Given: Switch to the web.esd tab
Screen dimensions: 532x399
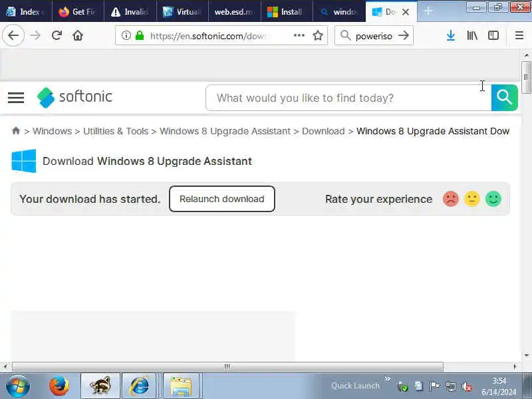Looking at the screenshot, I should coord(234,11).
